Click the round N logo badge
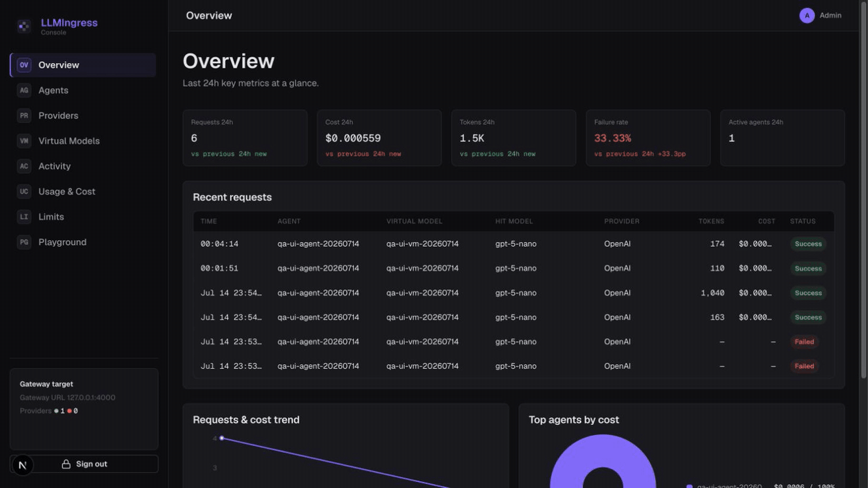Viewport: 868px width, 488px height. (22, 465)
